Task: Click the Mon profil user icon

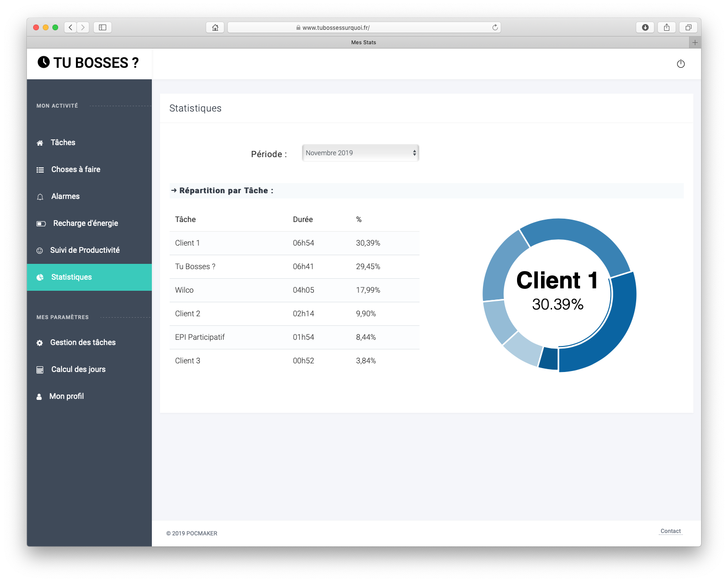Action: point(39,397)
